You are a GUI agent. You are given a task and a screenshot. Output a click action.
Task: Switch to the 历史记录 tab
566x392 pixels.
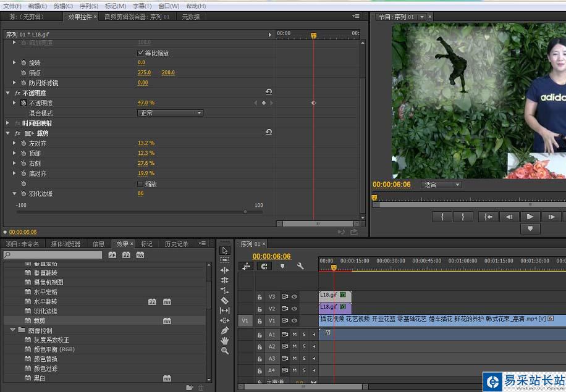coord(176,244)
